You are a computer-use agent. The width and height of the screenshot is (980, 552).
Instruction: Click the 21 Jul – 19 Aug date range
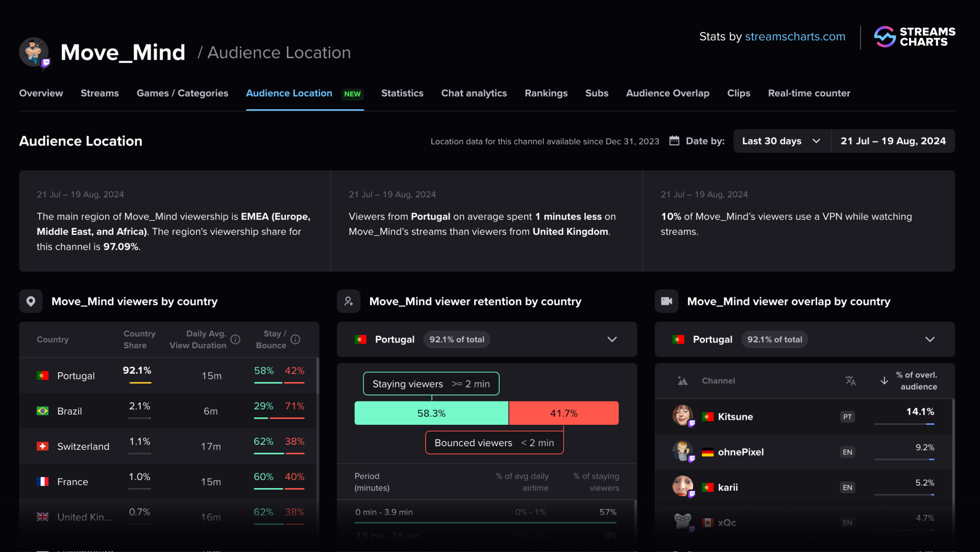[893, 141]
